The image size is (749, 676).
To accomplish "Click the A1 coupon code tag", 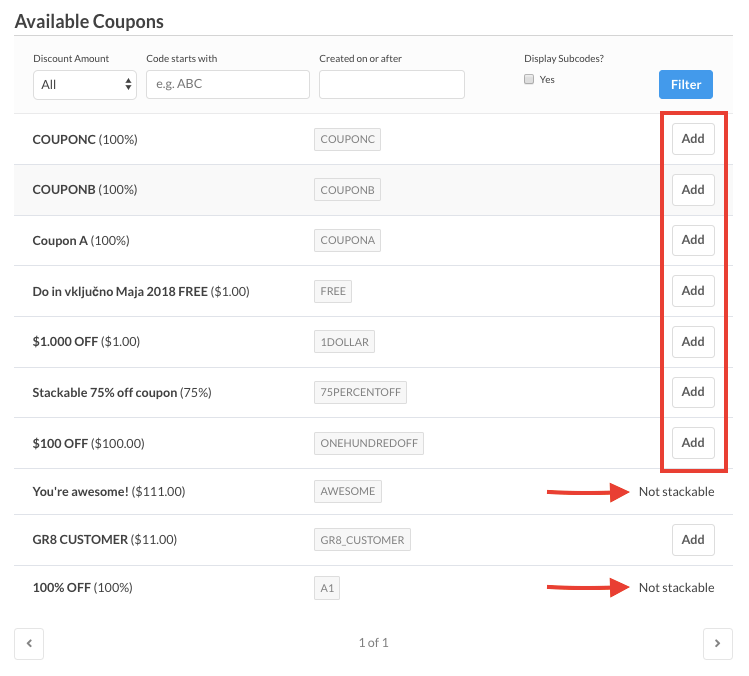I will pyautogui.click(x=327, y=588).
